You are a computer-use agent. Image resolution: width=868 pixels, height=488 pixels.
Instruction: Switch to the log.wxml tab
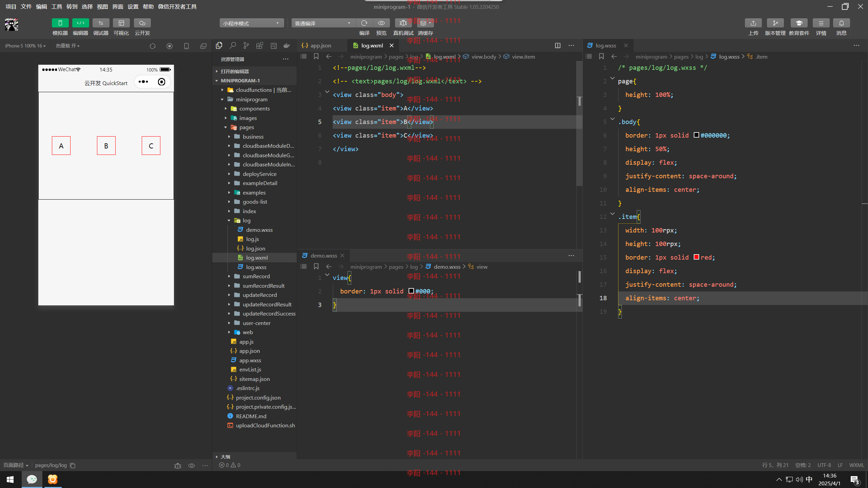point(372,45)
